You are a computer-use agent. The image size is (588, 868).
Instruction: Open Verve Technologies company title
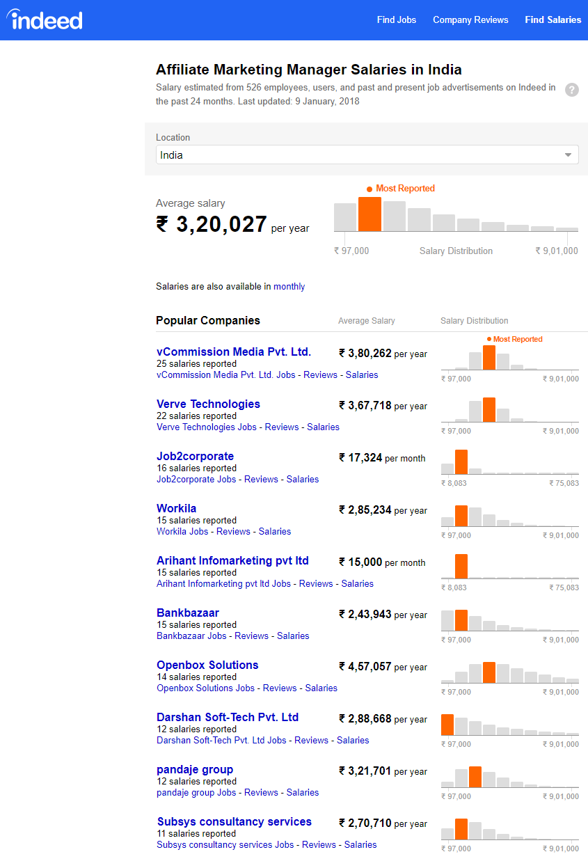pos(208,404)
